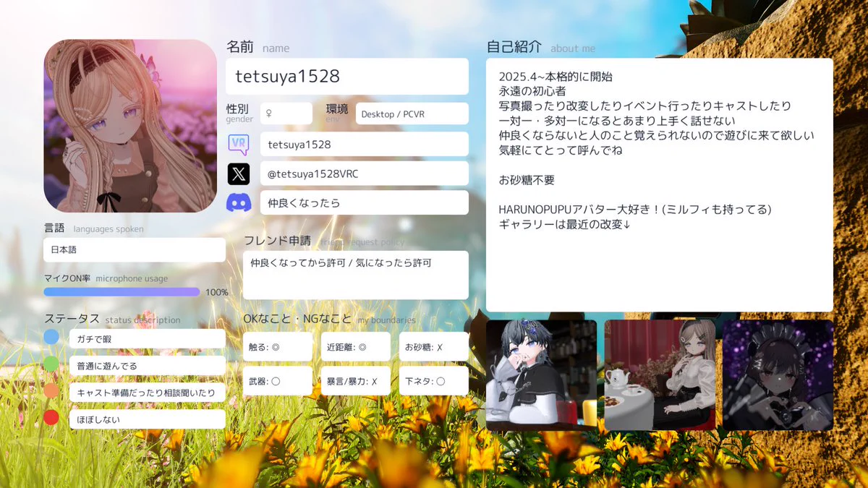Click the マイクON率 label
The height and width of the screenshot is (488, 868).
coord(67,278)
